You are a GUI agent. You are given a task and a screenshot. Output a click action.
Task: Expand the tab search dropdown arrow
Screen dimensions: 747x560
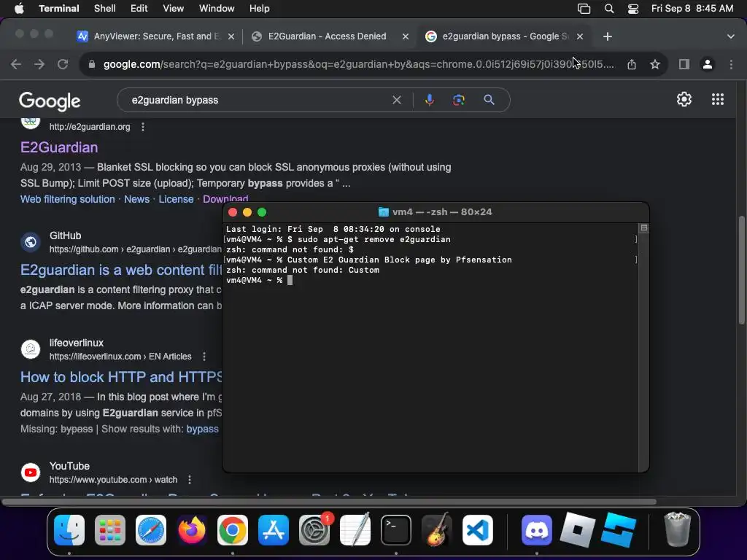tap(731, 36)
